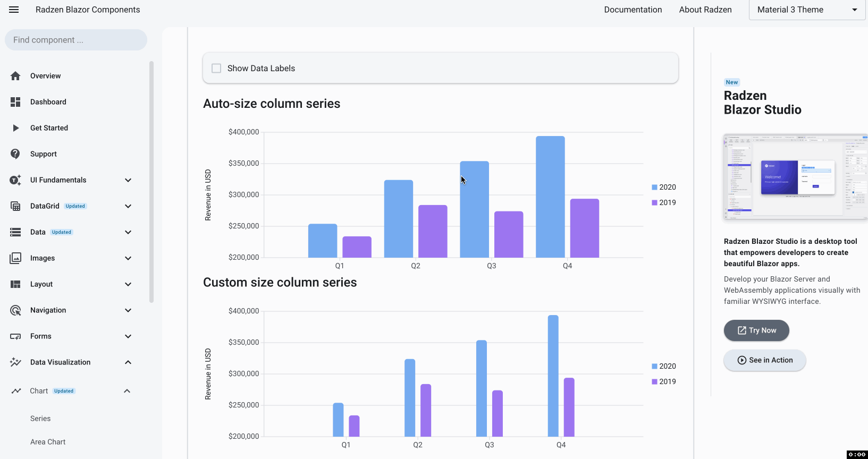Open the About Radzen menu link
This screenshot has height=459, width=868.
pyautogui.click(x=705, y=10)
